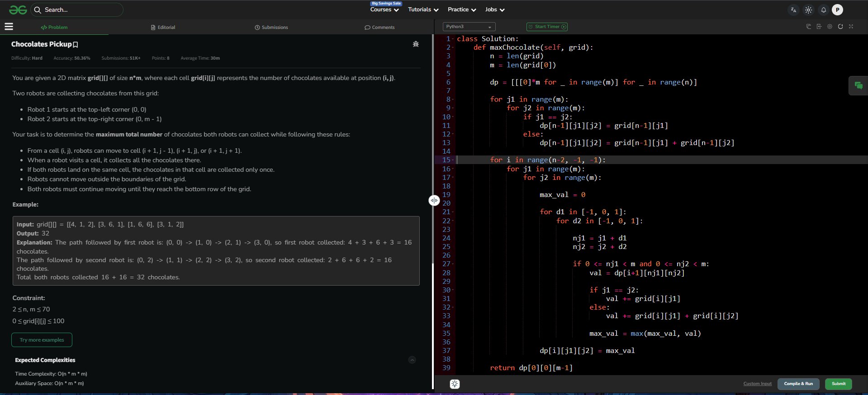868x395 pixels.
Task: Toggle light/dark theme sun icon
Action: (808, 10)
